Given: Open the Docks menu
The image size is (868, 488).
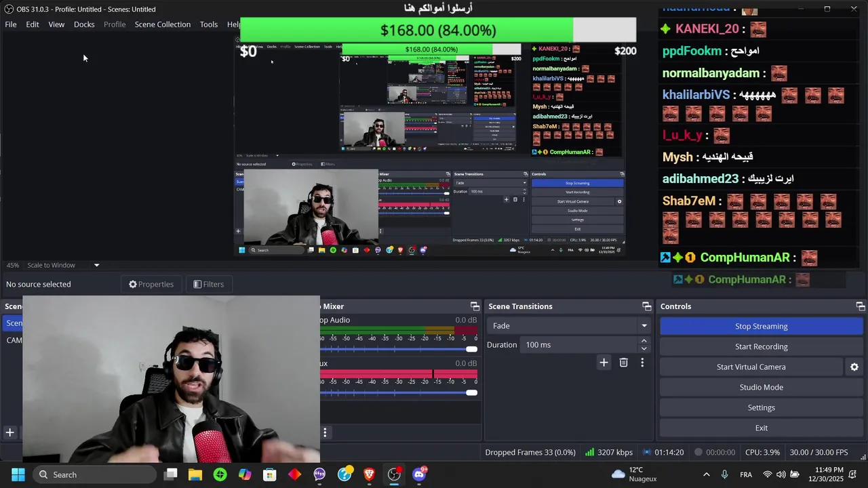Looking at the screenshot, I should [x=84, y=24].
